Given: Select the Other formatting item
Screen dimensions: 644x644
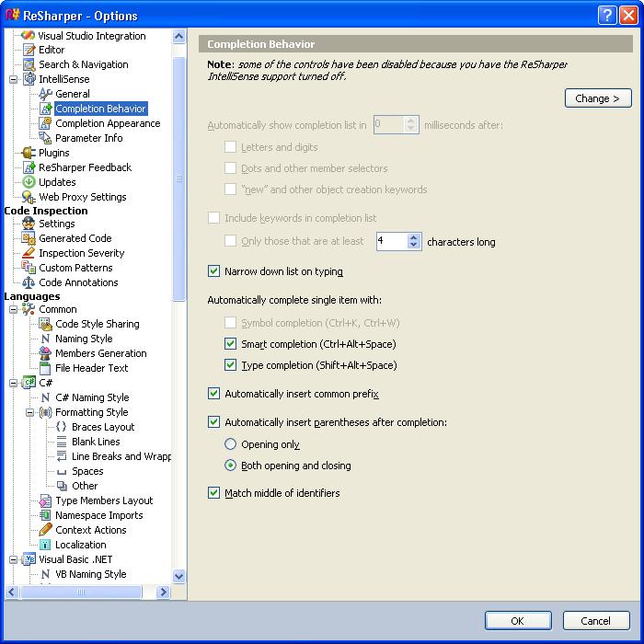Looking at the screenshot, I should point(85,486).
